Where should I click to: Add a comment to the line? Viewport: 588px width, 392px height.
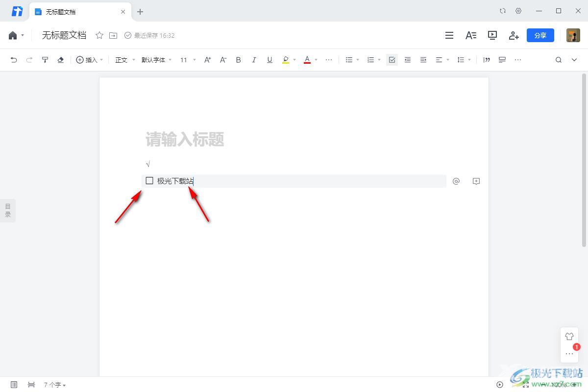pyautogui.click(x=476, y=181)
